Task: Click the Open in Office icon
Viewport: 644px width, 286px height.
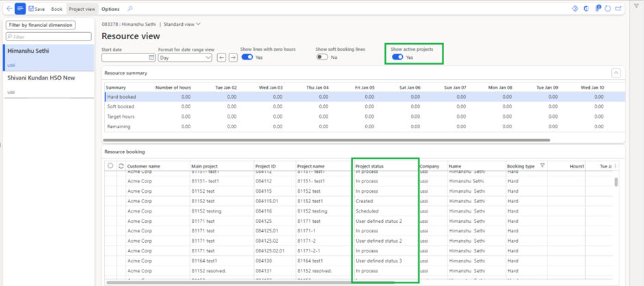Action: coord(586,9)
